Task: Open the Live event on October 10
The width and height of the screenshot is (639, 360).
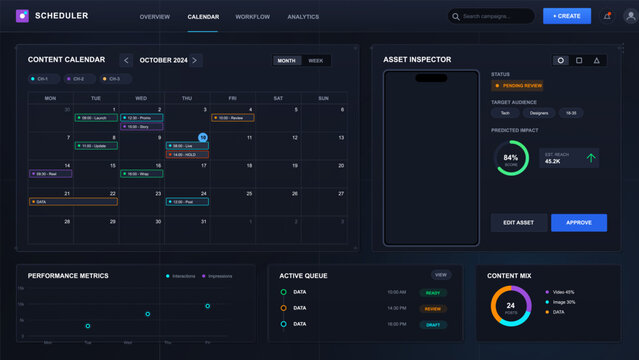Action: (187, 146)
